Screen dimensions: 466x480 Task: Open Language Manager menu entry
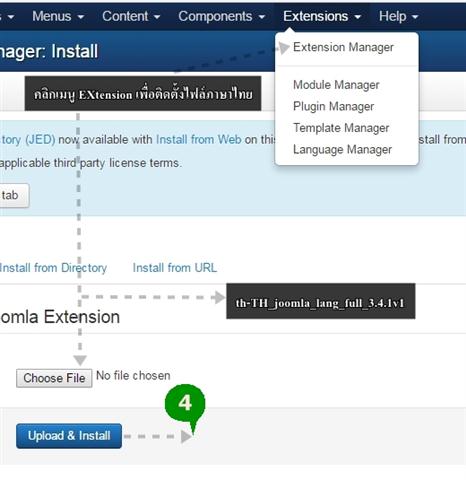[x=342, y=150]
